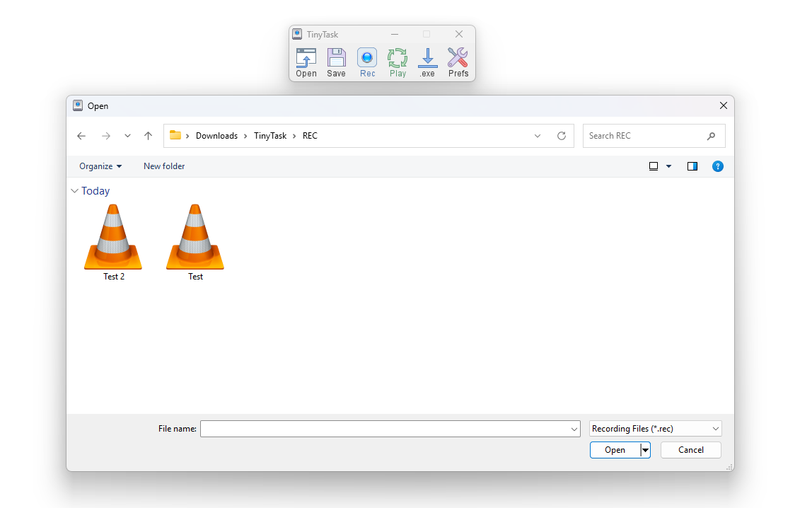Screen dimensions: 812x508
Task: Click the search magnifier icon
Action: 711,136
